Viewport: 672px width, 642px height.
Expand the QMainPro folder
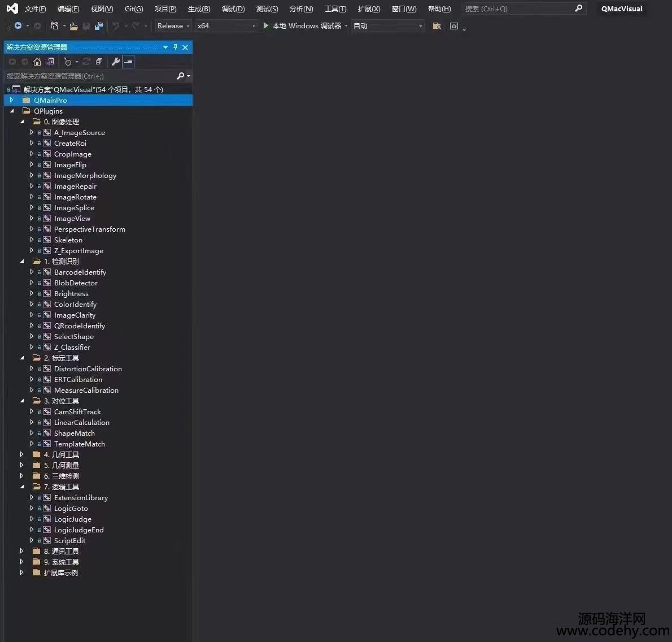pyautogui.click(x=11, y=100)
